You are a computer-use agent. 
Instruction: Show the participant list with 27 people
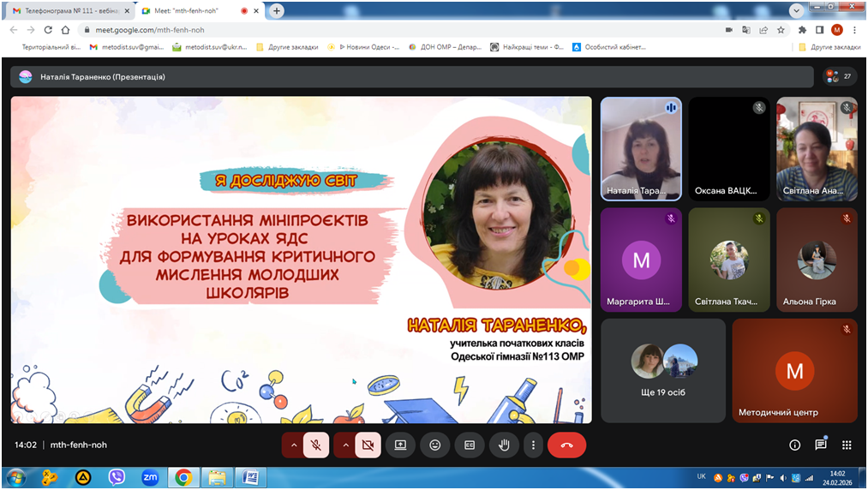pos(839,76)
